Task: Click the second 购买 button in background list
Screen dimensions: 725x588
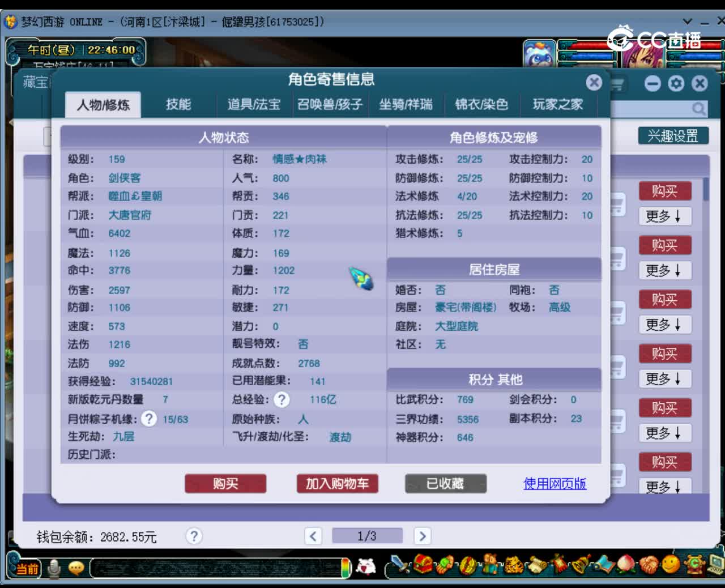Action: pyautogui.click(x=665, y=245)
